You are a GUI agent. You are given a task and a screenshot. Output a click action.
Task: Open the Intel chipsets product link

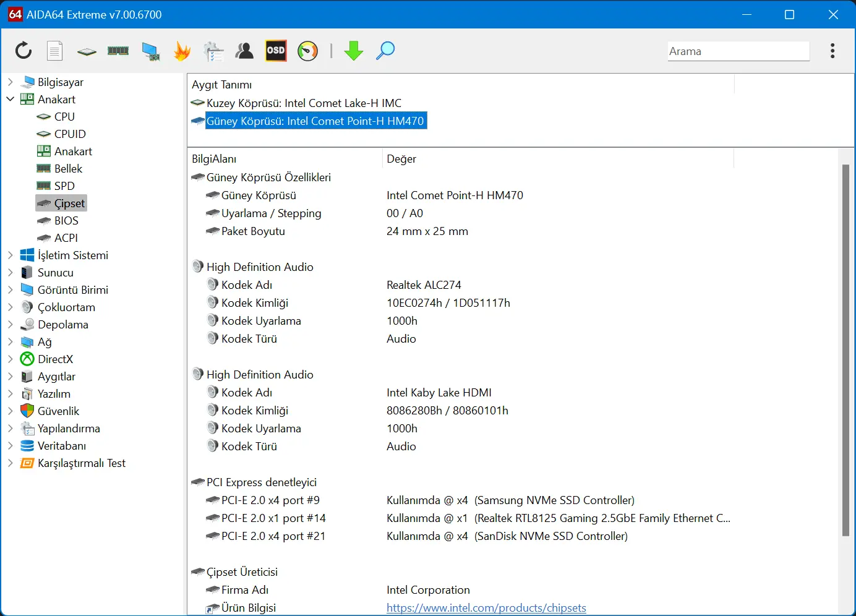pyautogui.click(x=486, y=607)
